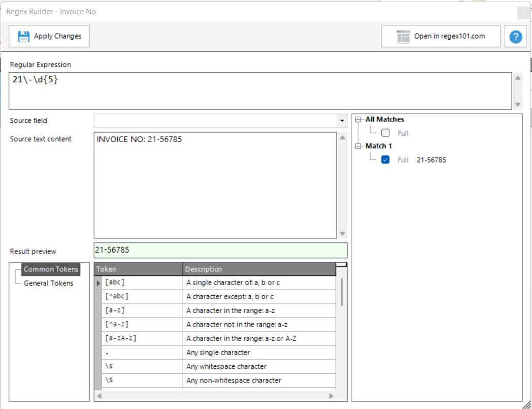
Task: Click the Apply Changes save button
Action: (x=49, y=37)
